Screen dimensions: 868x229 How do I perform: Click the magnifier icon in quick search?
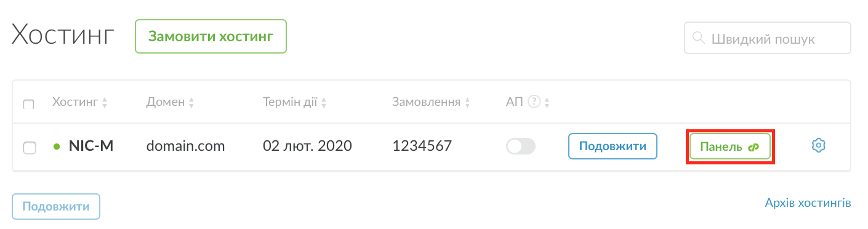[x=699, y=38]
